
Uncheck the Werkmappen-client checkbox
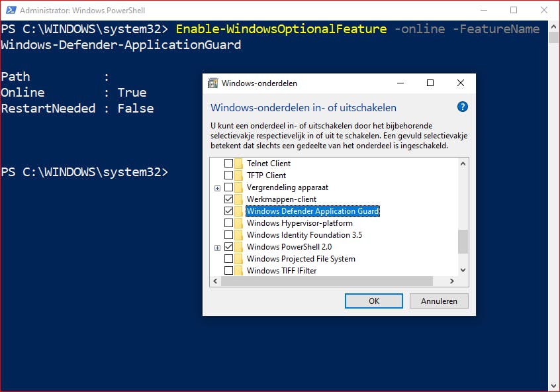228,199
